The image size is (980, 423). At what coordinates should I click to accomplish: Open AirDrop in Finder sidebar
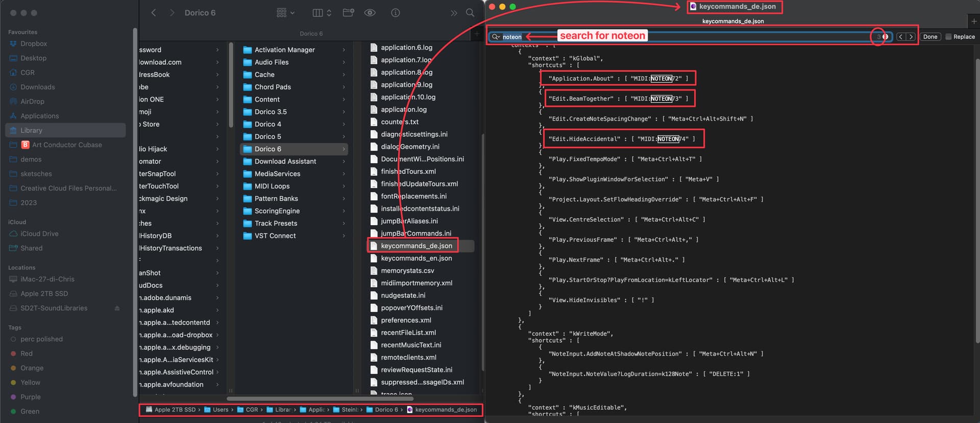pos(32,102)
